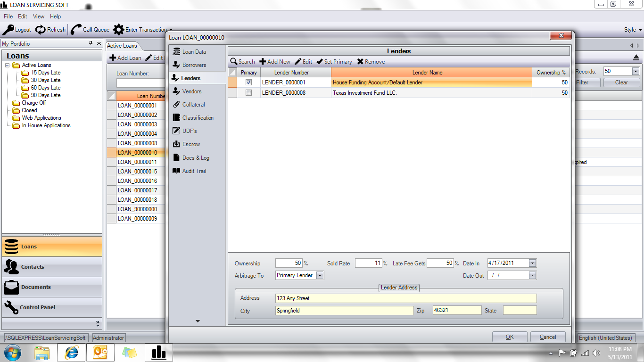Screen dimensions: 644x362
Task: Open Loans navigation database icon
Action: (11, 247)
